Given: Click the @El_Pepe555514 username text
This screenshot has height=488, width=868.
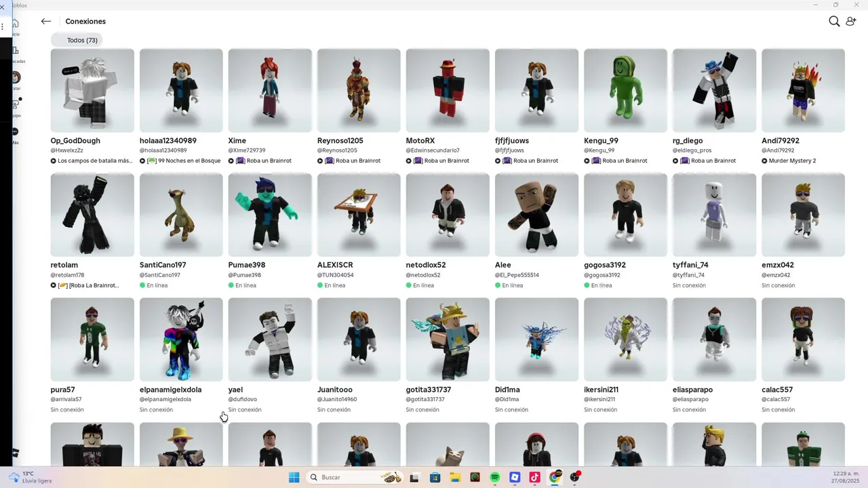Looking at the screenshot, I should [517, 275].
